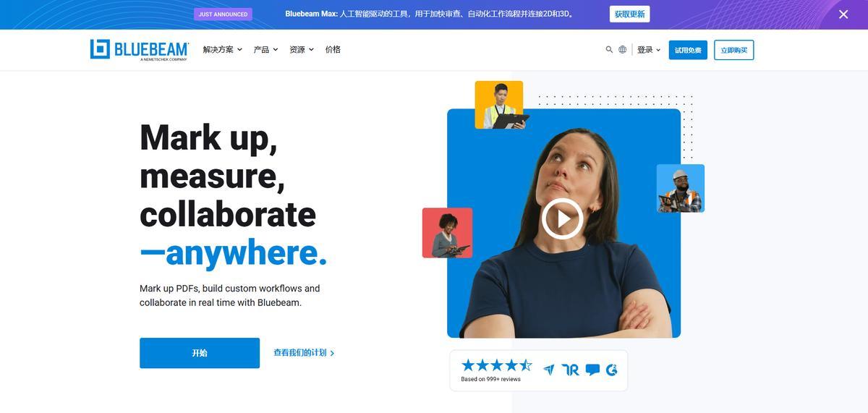Viewport: 868px width, 413px height.
Task: Expand the 解决方案 dropdown menu
Action: [x=223, y=50]
